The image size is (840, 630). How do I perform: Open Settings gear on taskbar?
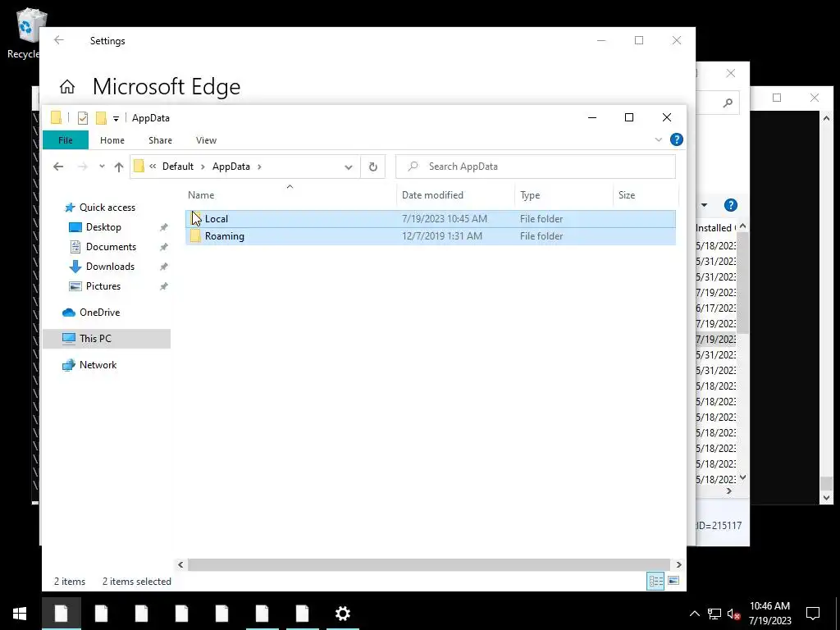[343, 614]
